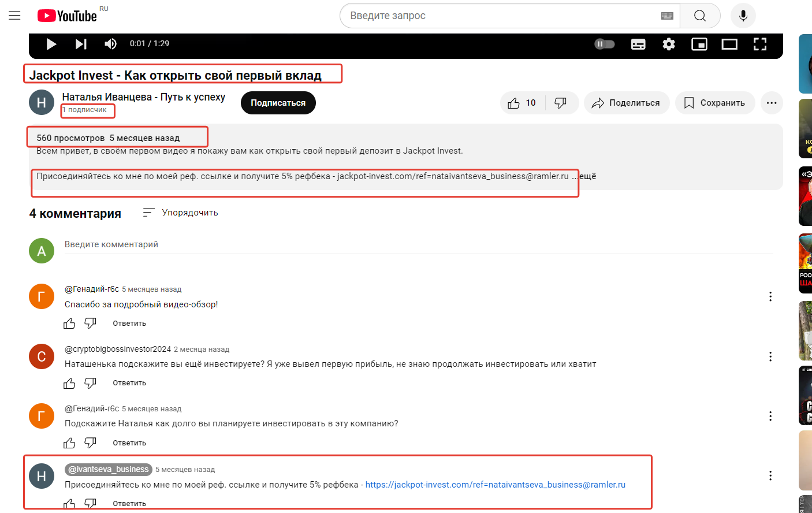
Task: Like @cryptobigbossinvestor2024's comment
Action: point(69,383)
